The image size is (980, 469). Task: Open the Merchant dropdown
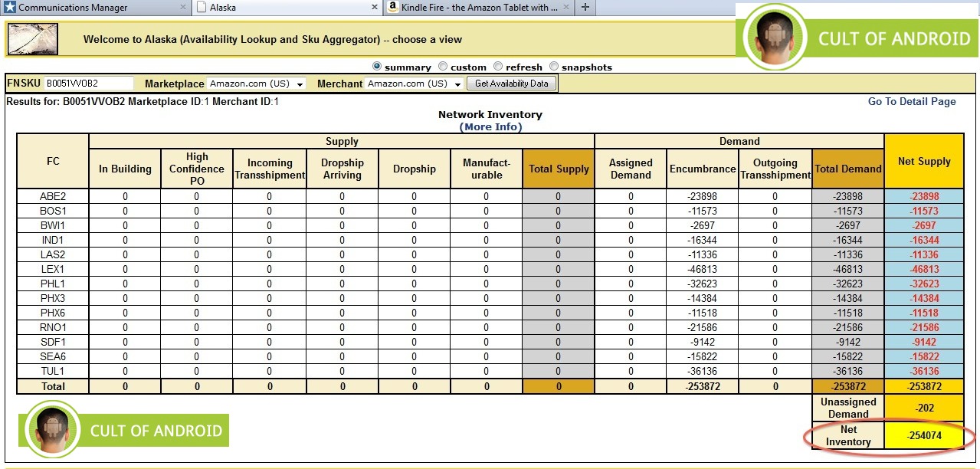click(x=415, y=84)
